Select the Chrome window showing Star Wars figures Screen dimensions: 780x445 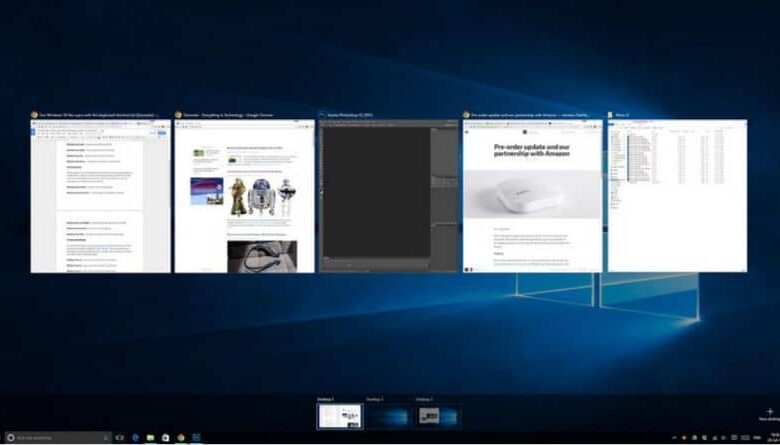pyautogui.click(x=244, y=196)
